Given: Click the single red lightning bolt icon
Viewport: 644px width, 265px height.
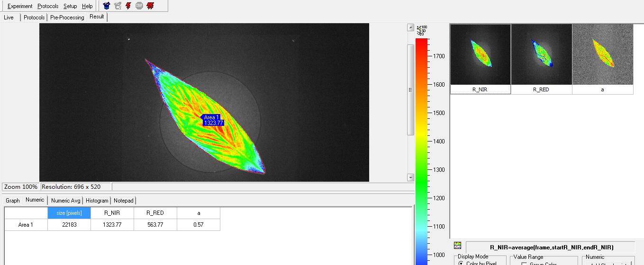Looking at the screenshot, I should tap(128, 6).
